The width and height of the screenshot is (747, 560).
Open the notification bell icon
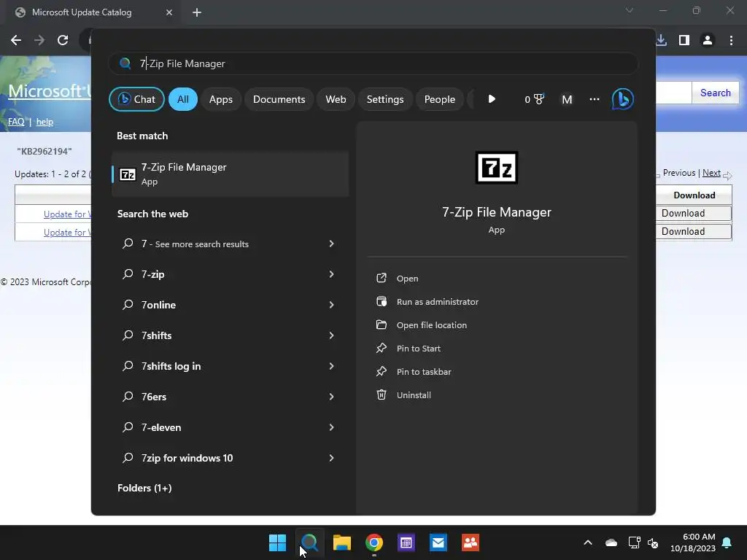pos(727,542)
